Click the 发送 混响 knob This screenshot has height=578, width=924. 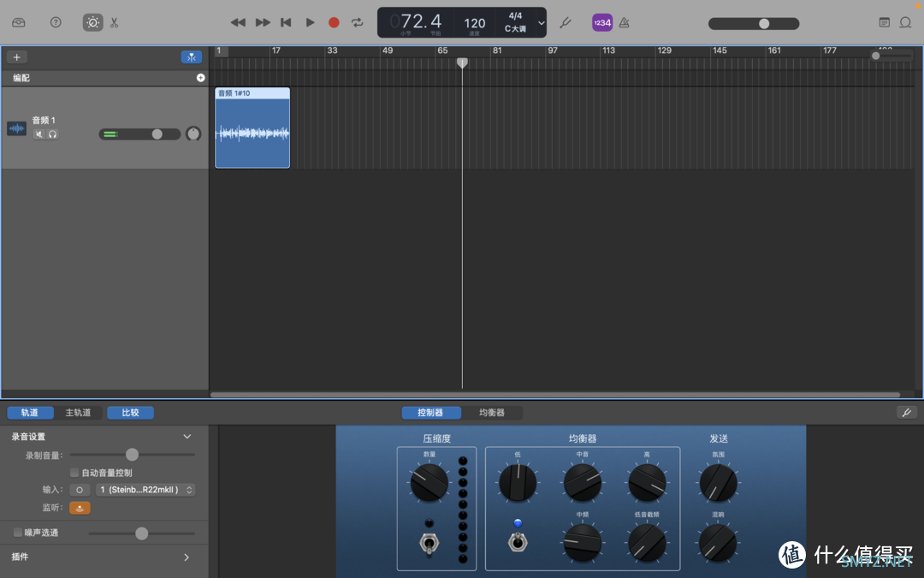click(718, 542)
